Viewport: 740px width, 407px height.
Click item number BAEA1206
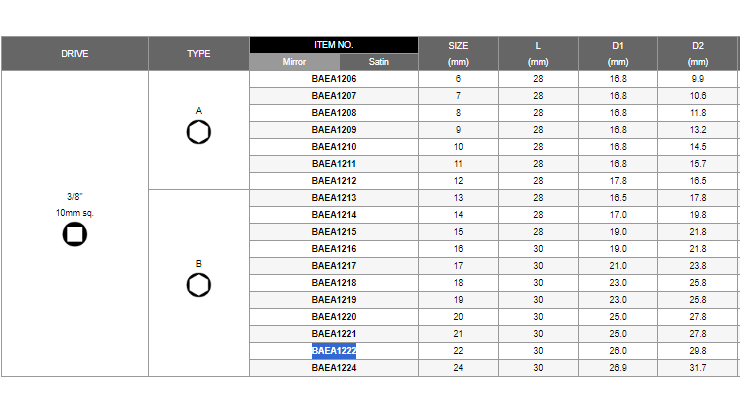click(x=334, y=79)
